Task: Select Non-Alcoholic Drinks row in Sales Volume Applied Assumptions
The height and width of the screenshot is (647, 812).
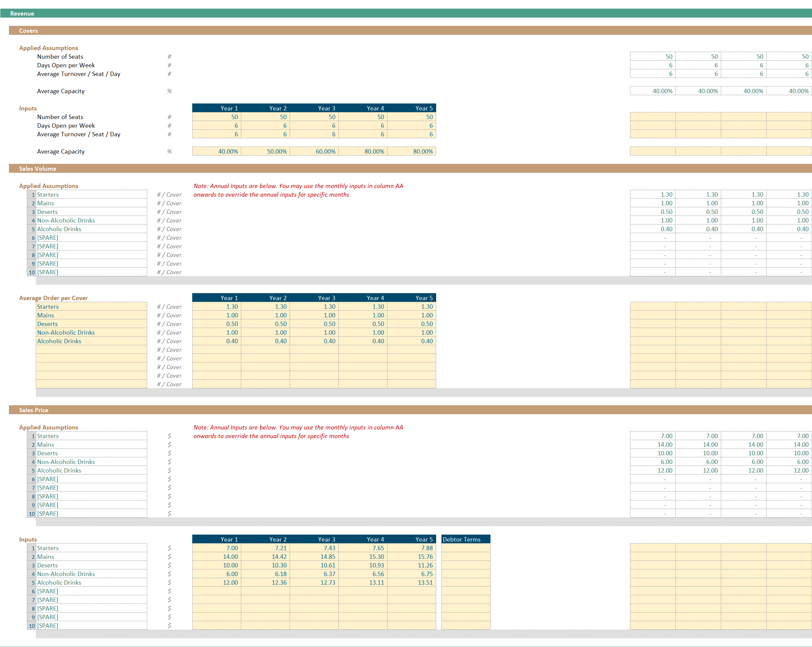Action: tap(91, 221)
